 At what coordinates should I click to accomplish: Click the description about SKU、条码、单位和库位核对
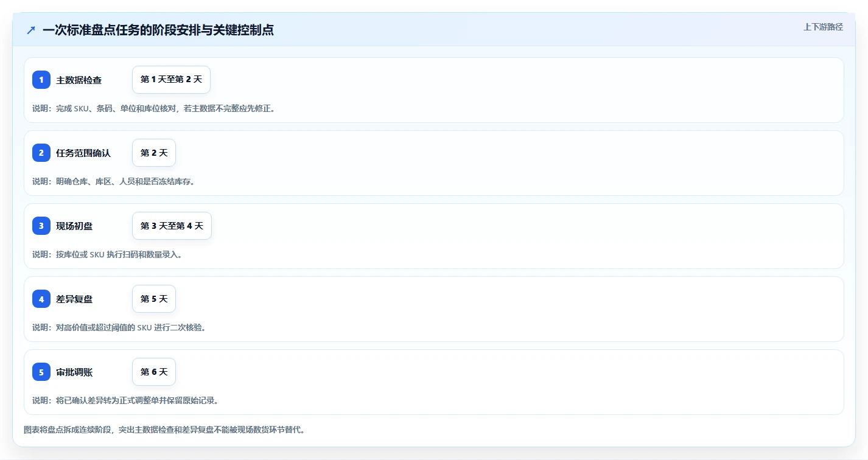pyautogui.click(x=153, y=108)
